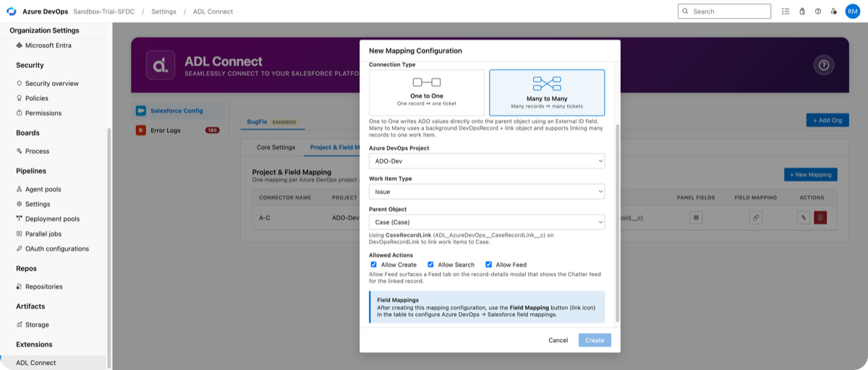Select the Many to Many connection type
The width and height of the screenshot is (868, 370).
point(547,92)
